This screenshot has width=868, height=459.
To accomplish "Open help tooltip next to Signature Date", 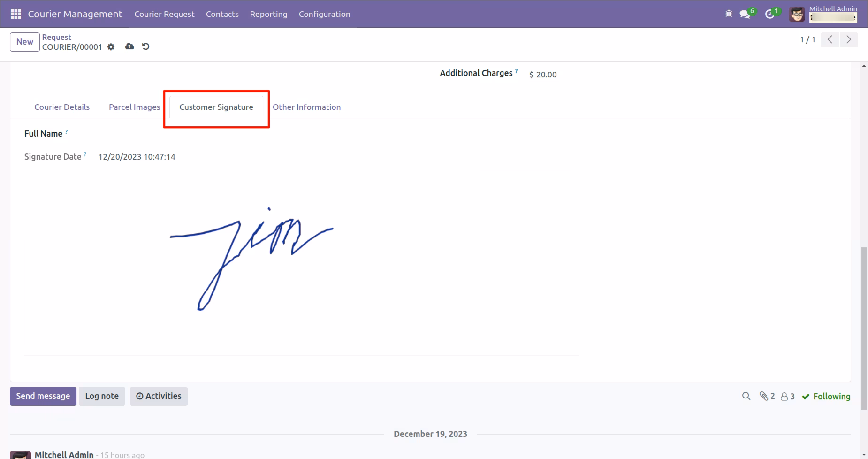I will click(85, 154).
